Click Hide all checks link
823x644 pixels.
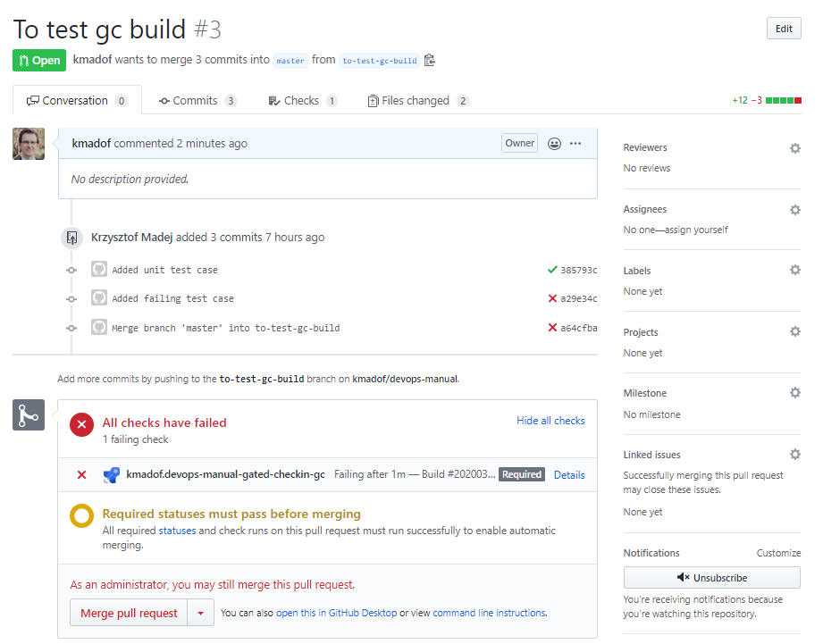coord(550,421)
